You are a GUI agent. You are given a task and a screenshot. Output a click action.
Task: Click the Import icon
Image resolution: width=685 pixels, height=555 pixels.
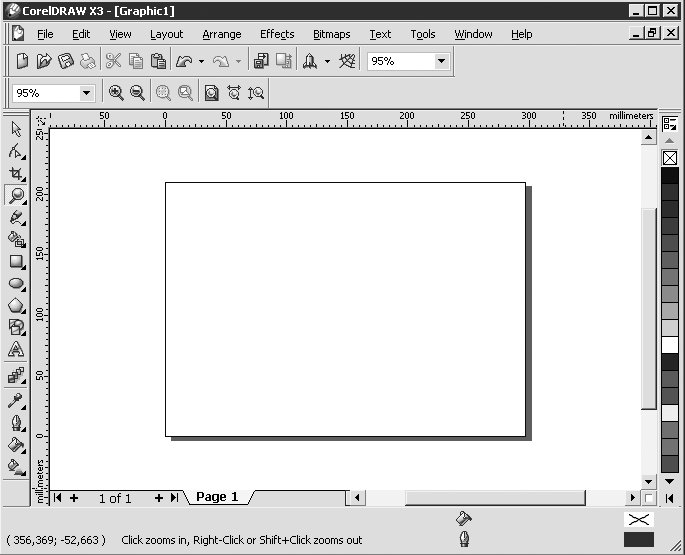coord(261,61)
